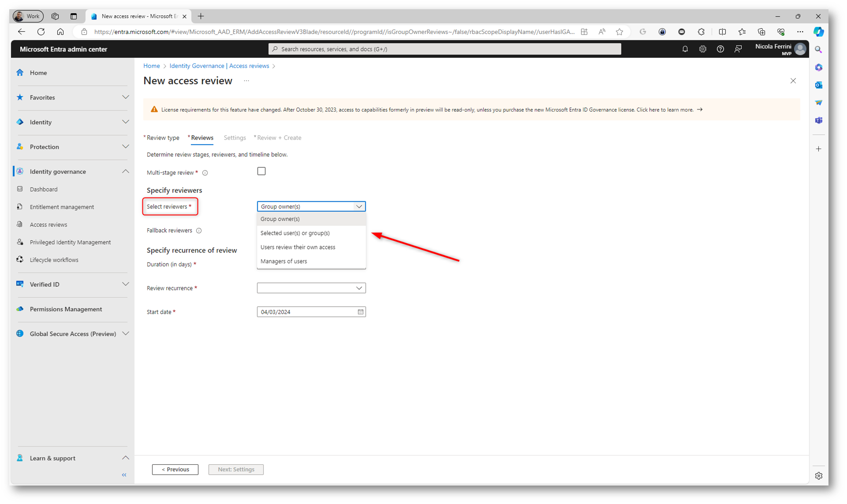Add page to favorites star in address bar
The width and height of the screenshot is (847, 504).
(x=619, y=32)
